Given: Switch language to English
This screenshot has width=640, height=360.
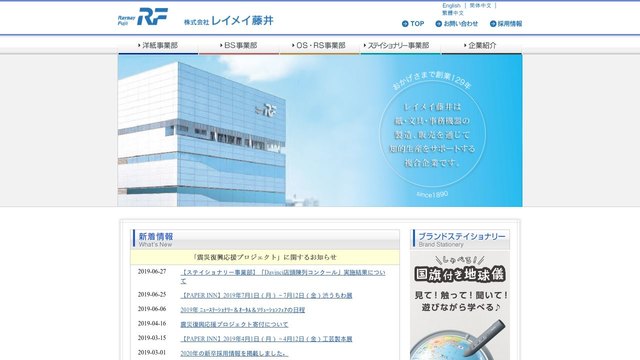Looking at the screenshot, I should (x=451, y=6).
